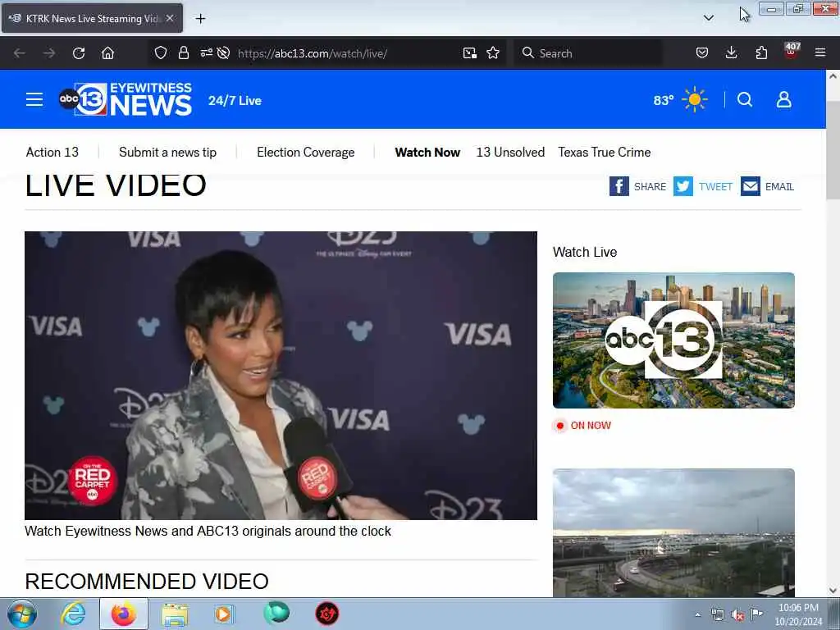
Task: Play the main live video player
Action: click(281, 376)
